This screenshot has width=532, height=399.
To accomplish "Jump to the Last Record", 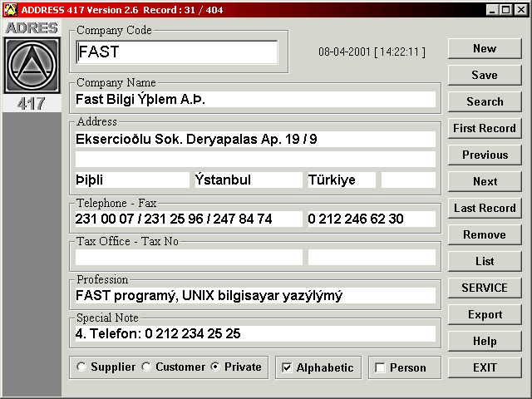I will coord(485,208).
